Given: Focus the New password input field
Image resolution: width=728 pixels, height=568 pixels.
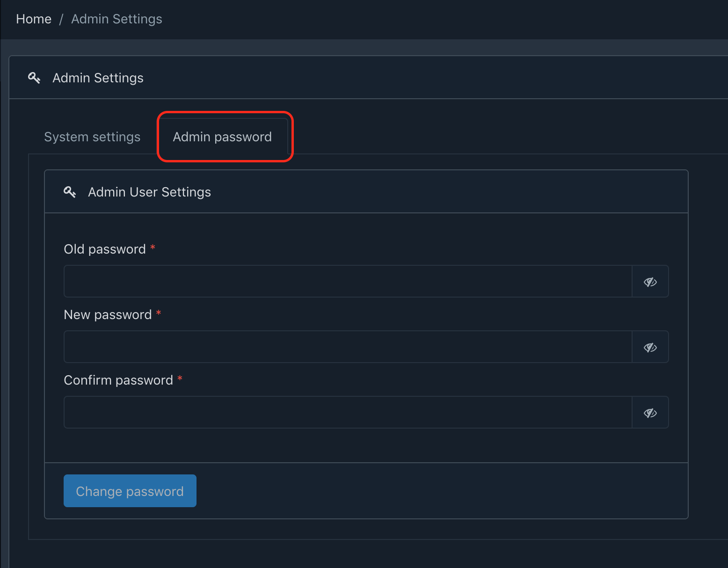Looking at the screenshot, I should point(348,347).
